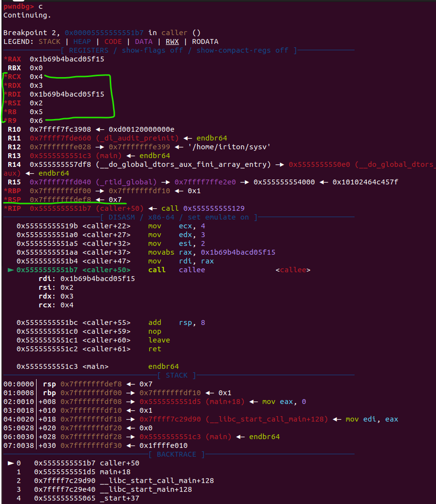Select CODE in the LEGEND line
This screenshot has height=504, width=436.
click(113, 41)
